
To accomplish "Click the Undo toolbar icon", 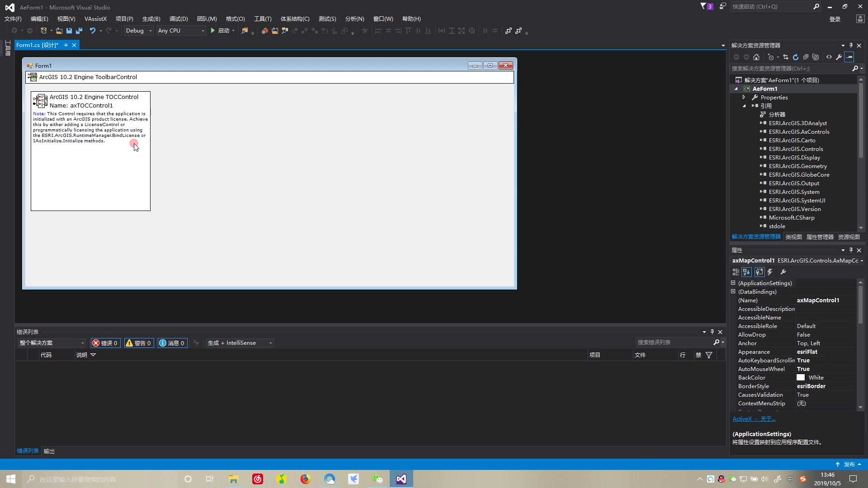I will coord(93,31).
